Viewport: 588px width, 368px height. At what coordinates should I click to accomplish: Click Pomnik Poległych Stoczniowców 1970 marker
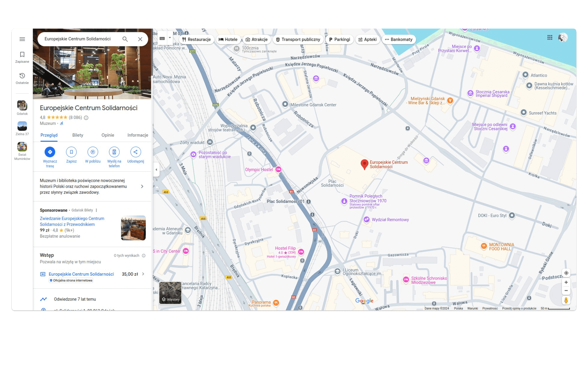coord(344,201)
